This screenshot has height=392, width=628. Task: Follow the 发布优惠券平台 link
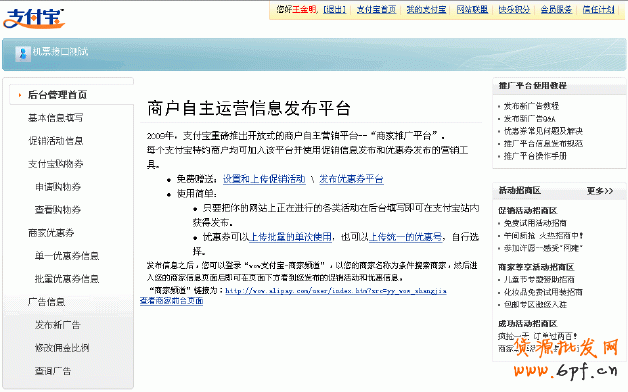coord(351,179)
